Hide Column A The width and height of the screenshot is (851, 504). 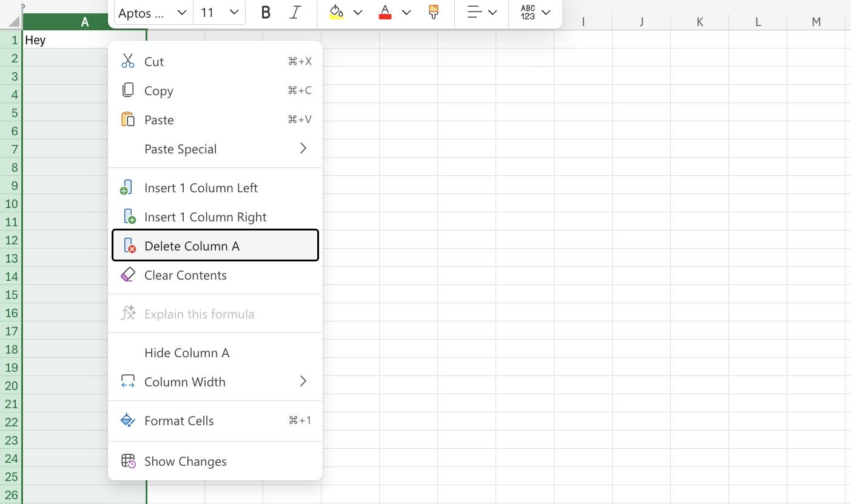(186, 352)
